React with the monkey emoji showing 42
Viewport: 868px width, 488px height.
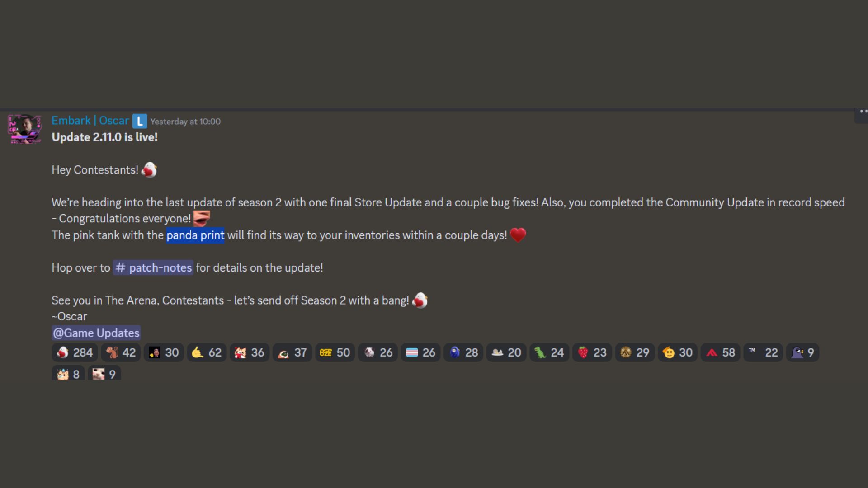(121, 352)
